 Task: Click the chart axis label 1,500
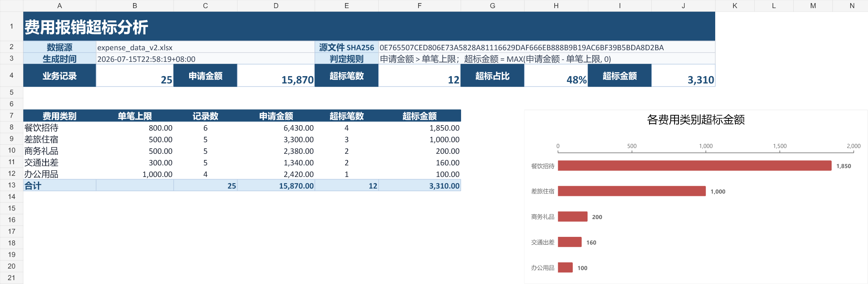pos(779,146)
